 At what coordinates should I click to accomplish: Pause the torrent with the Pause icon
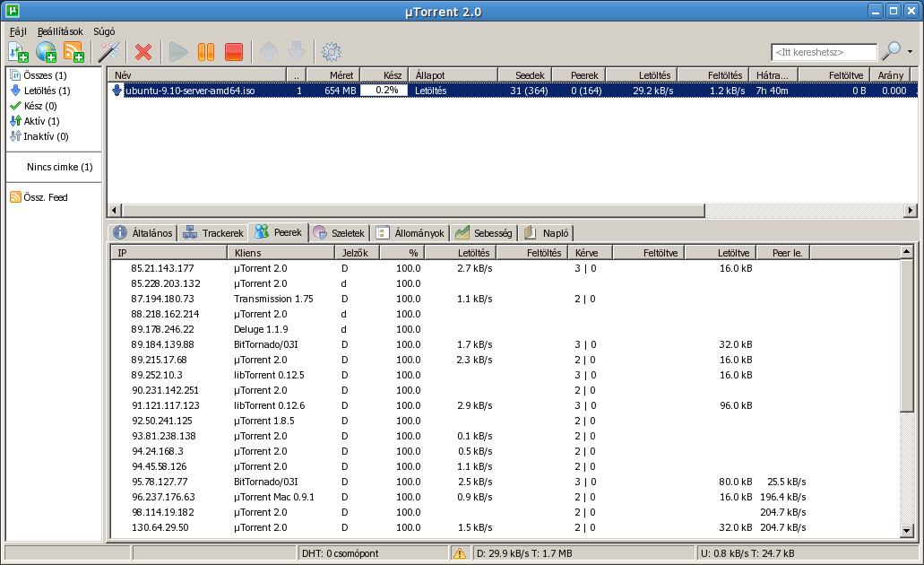click(206, 52)
